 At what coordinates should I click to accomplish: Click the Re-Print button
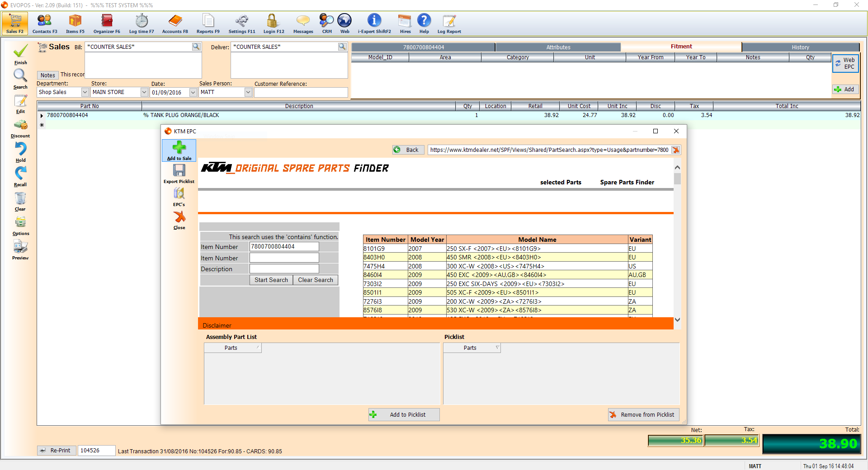tap(56, 451)
